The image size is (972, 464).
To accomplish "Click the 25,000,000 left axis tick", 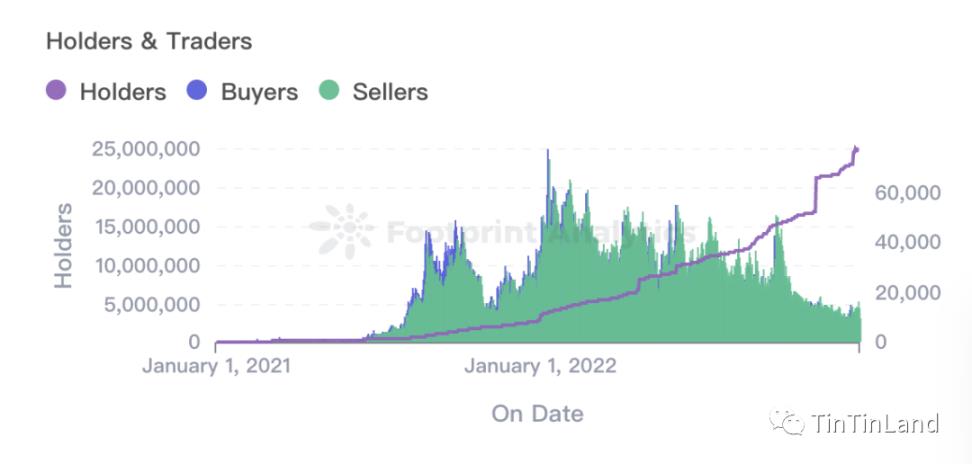I will (144, 149).
